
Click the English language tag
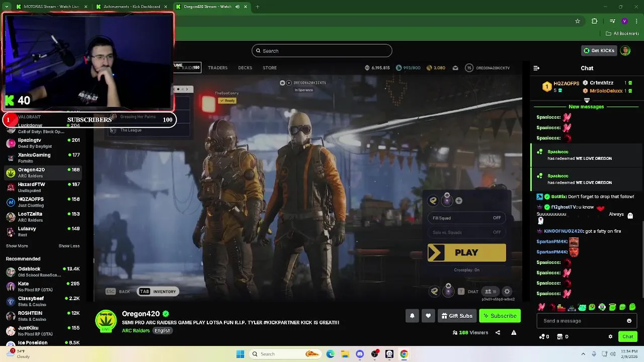click(163, 330)
